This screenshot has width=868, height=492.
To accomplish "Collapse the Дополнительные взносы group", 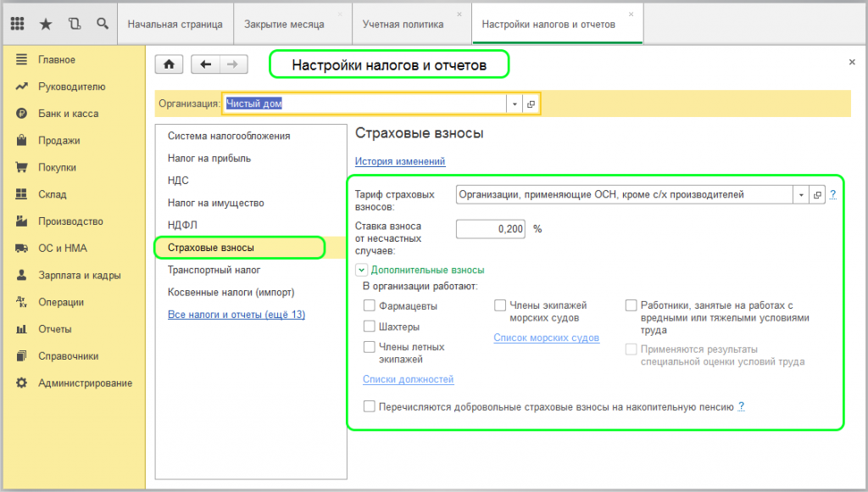I will (361, 270).
